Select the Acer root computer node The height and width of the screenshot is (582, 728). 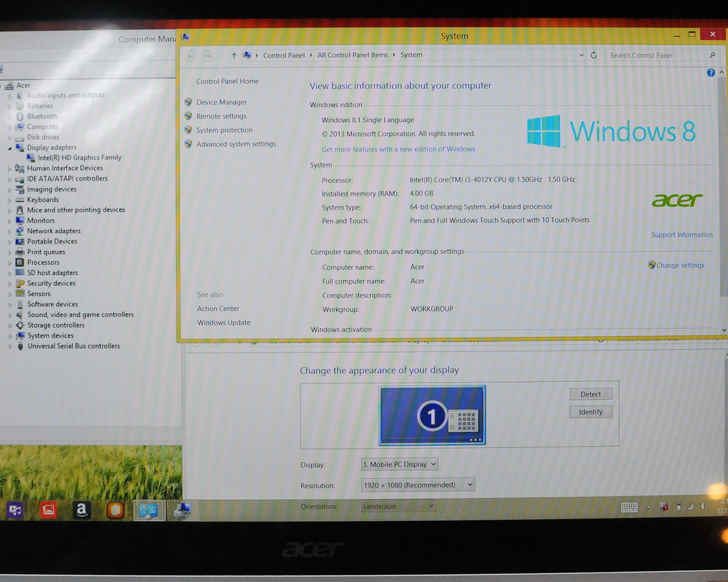point(23,85)
